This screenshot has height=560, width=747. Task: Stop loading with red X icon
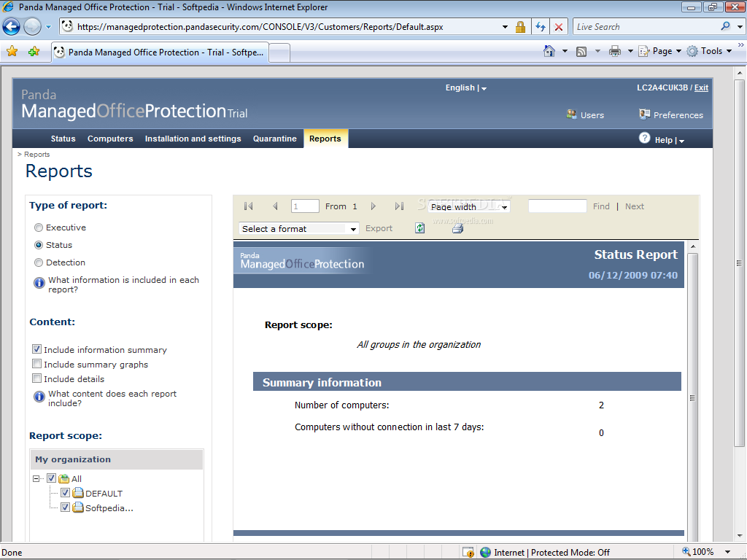pos(559,27)
